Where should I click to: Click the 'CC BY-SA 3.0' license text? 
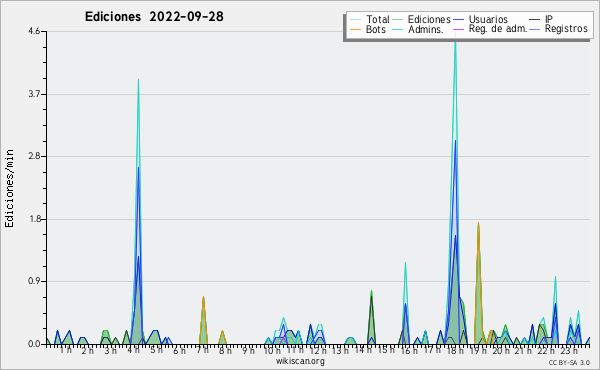569,363
